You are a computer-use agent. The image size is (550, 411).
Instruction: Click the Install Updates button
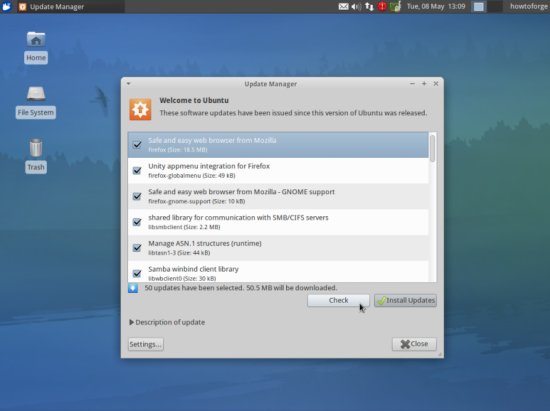(x=405, y=300)
